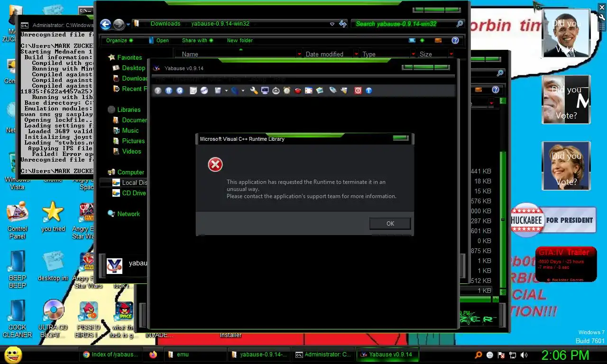Image resolution: width=607 pixels, height=364 pixels.
Task: Open the save-state dropdown arrow in Yabause
Action: 226,91
